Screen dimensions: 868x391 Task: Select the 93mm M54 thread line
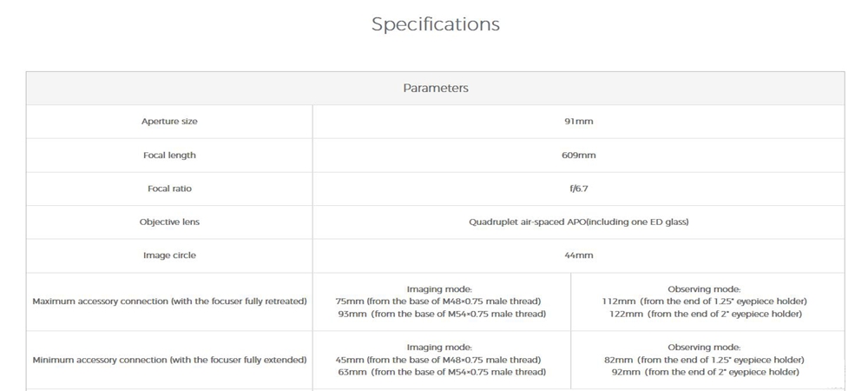tap(442, 314)
